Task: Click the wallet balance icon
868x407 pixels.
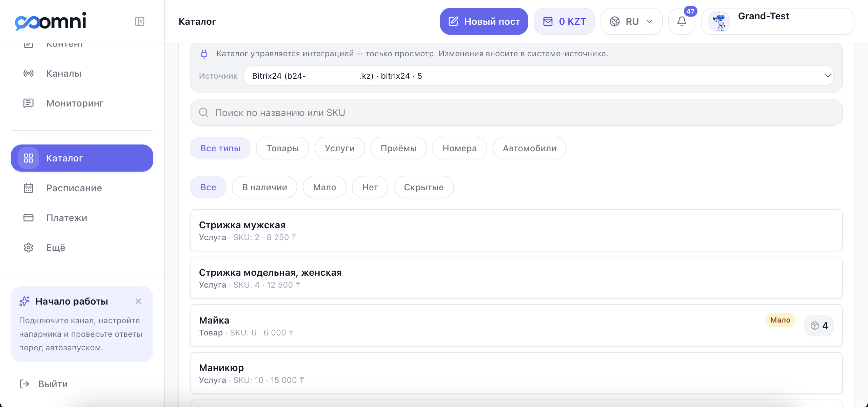Action: point(548,21)
